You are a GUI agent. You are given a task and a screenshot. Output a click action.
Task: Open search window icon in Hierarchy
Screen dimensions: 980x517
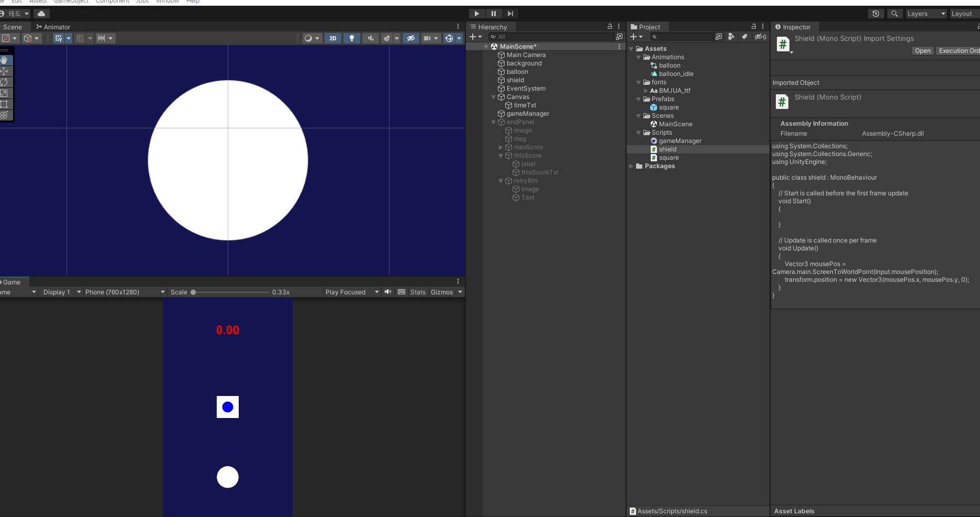[x=619, y=37]
